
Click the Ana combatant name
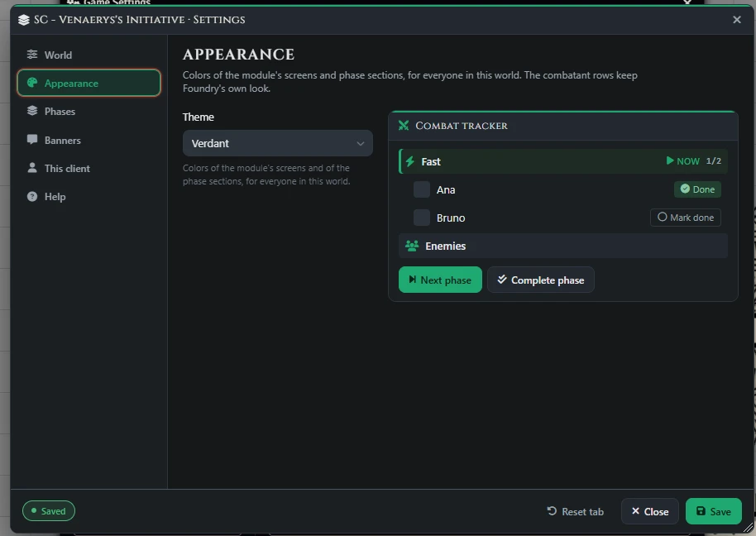click(446, 190)
